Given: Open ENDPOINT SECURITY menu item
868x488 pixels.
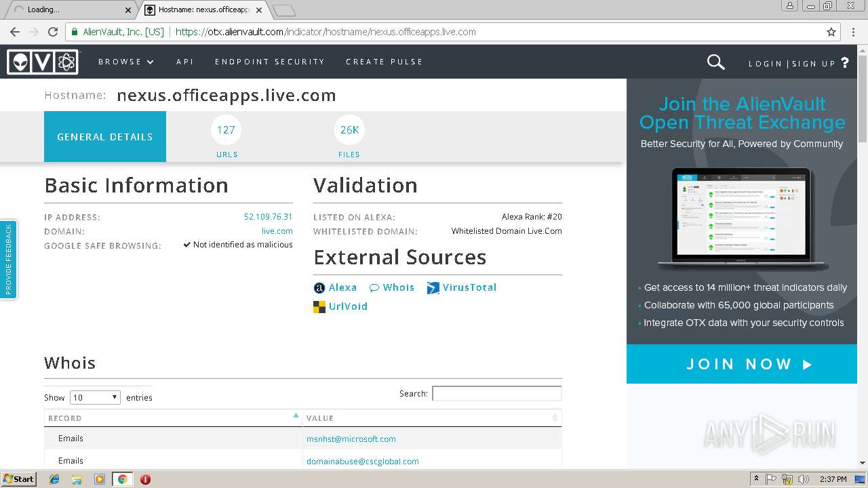Looking at the screenshot, I should coord(270,62).
